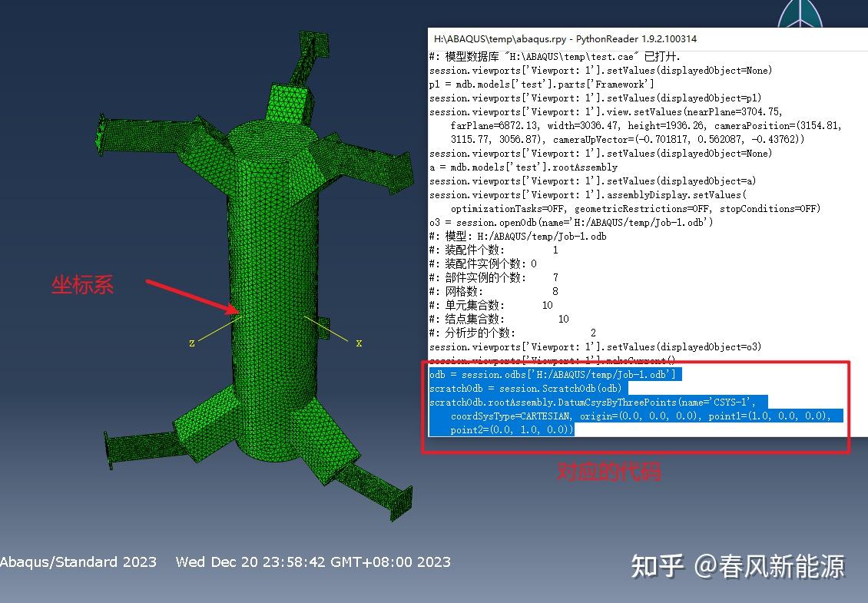
Task: Click the 坐标系 red annotation text
Action: click(x=81, y=285)
